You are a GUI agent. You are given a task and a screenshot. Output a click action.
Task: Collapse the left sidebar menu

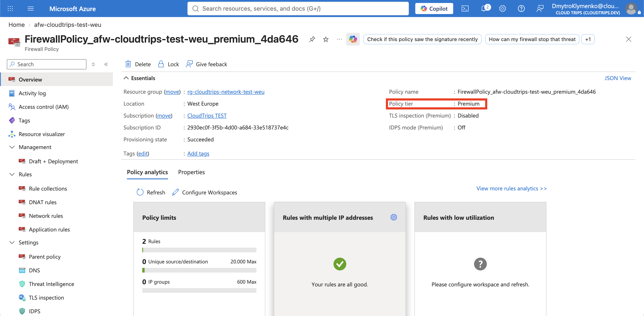(x=106, y=64)
